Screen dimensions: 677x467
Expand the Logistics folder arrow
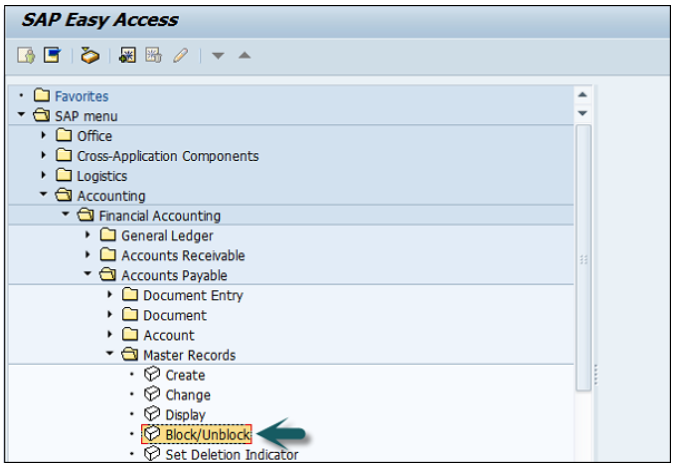(44, 175)
